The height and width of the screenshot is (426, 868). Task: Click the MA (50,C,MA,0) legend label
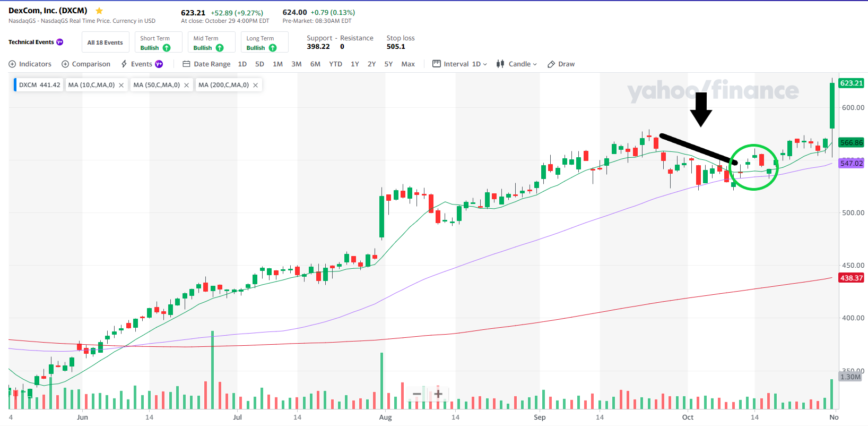click(x=157, y=85)
